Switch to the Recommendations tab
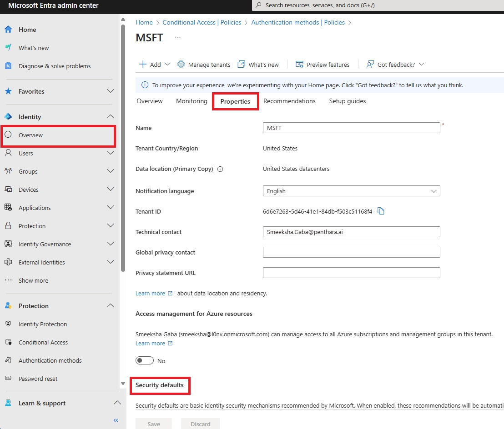 pyautogui.click(x=289, y=101)
